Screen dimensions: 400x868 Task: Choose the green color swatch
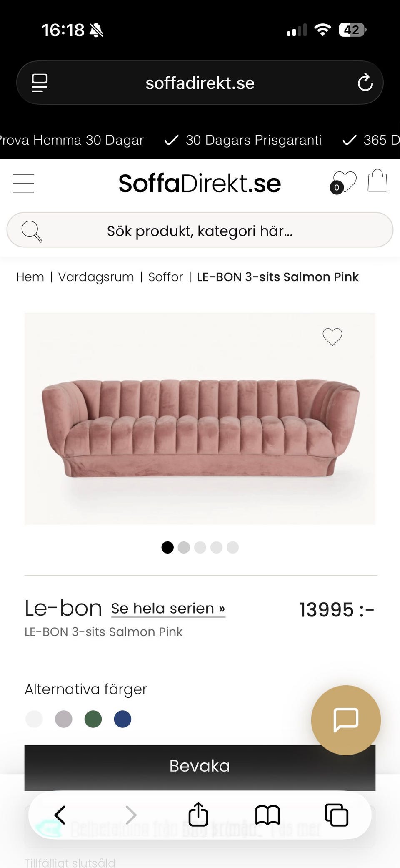[x=93, y=719]
